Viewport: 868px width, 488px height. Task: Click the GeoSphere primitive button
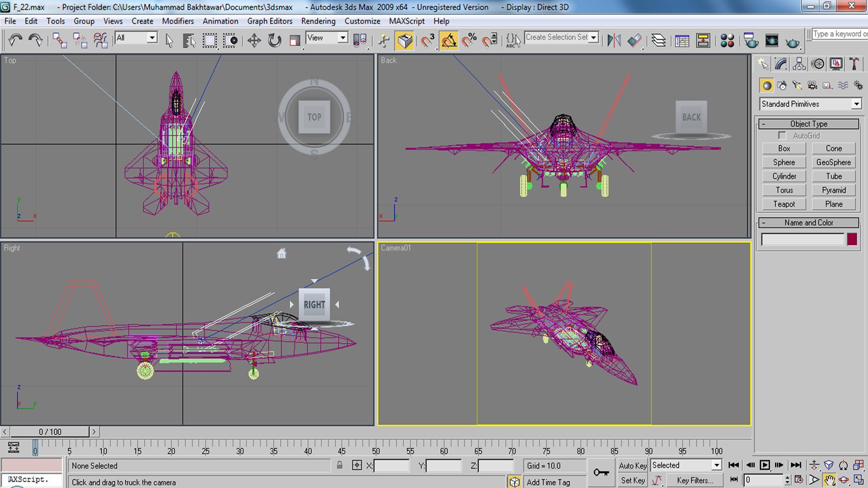[x=834, y=163]
